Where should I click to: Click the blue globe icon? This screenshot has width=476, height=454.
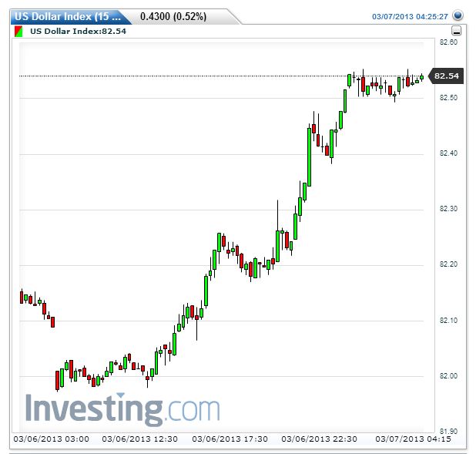[x=458, y=15]
